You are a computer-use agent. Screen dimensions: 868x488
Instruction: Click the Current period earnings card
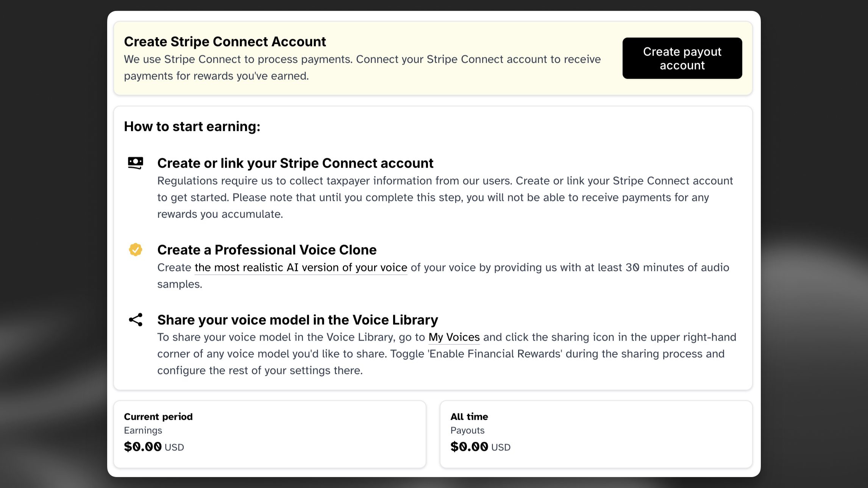coord(270,434)
